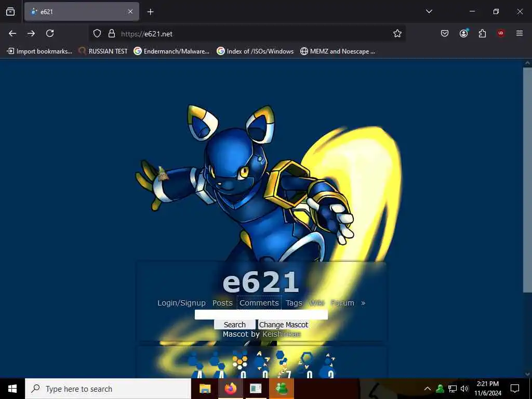Click the Search button
The image size is (532, 399).
(x=235, y=325)
